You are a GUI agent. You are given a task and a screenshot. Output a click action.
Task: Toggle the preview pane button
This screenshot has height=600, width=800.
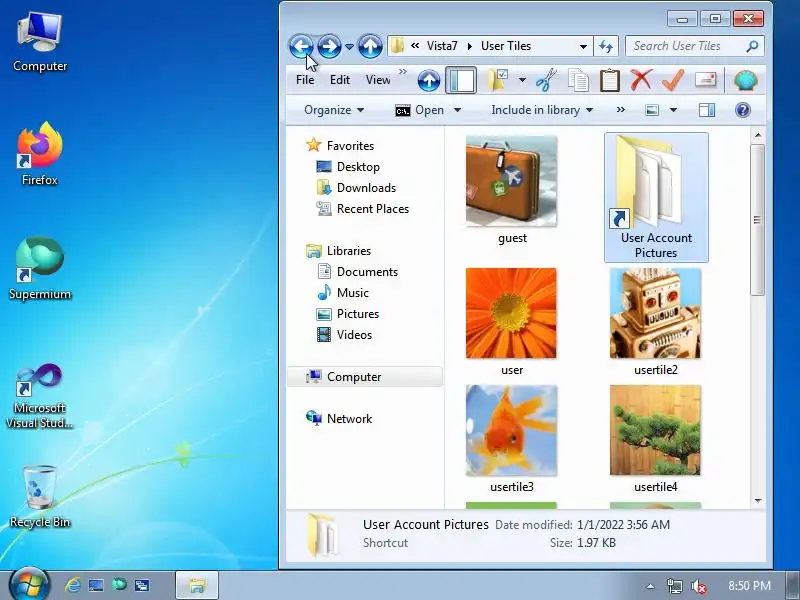tap(707, 110)
